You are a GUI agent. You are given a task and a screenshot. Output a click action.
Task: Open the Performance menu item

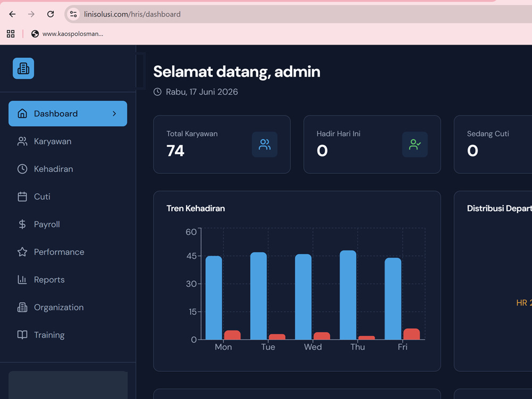[68, 252]
